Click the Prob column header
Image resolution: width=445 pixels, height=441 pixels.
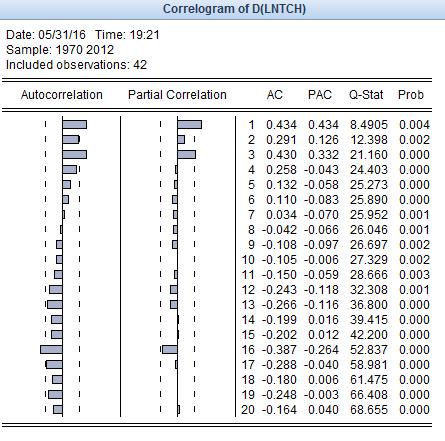411,95
